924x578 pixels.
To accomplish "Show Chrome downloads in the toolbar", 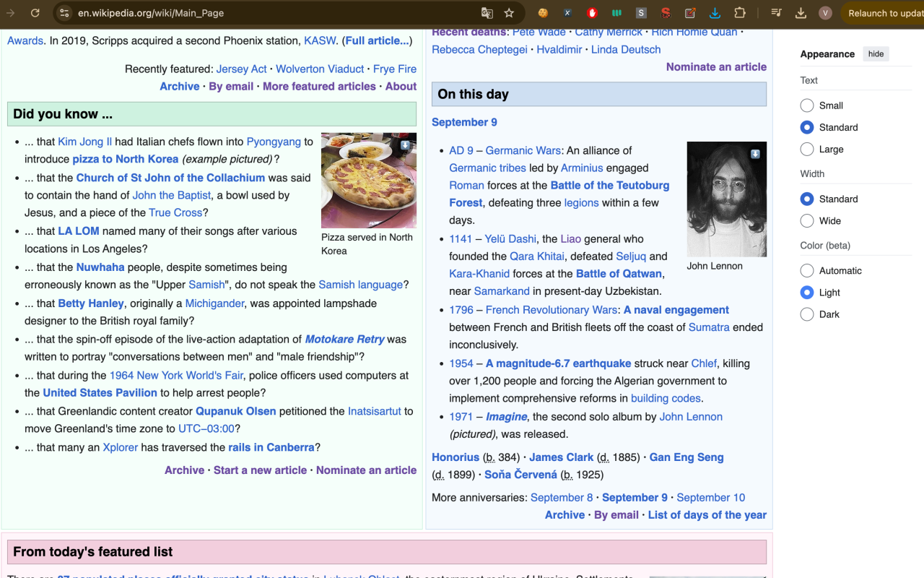I will tap(801, 13).
